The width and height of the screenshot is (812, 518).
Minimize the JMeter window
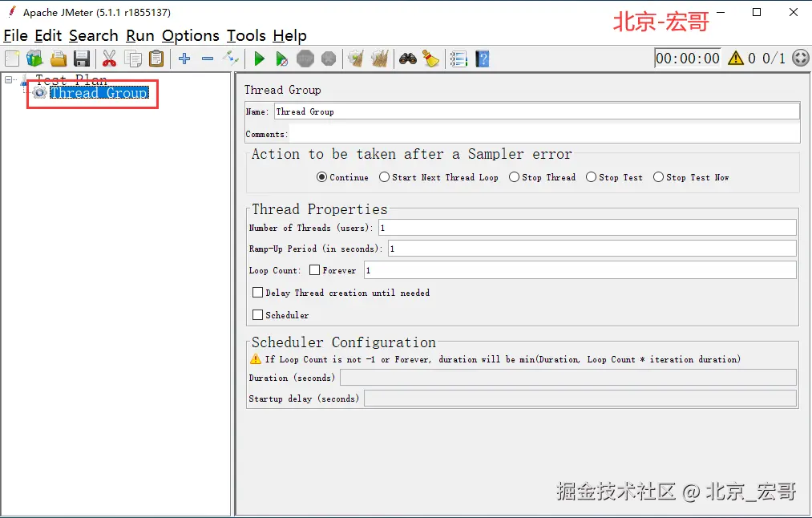point(721,12)
